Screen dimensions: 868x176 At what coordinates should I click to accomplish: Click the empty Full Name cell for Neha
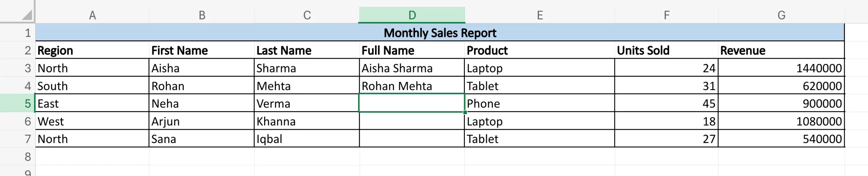click(412, 103)
